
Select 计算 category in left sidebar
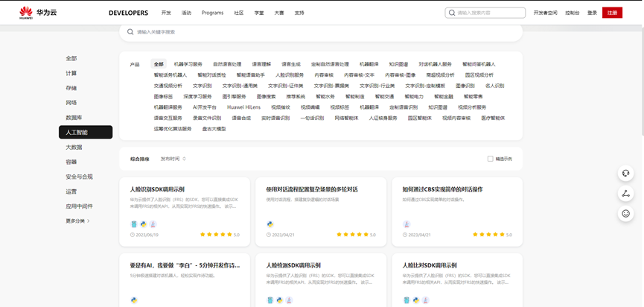click(x=71, y=73)
